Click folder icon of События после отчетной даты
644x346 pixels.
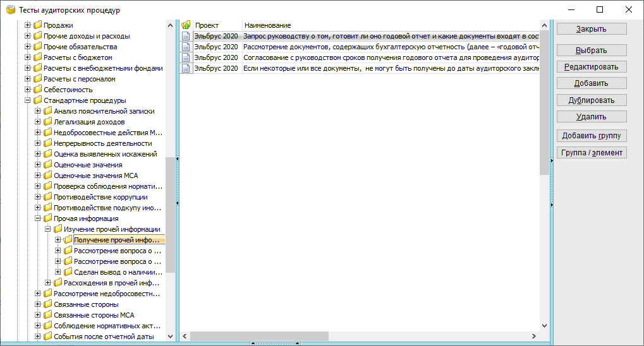[x=48, y=336]
